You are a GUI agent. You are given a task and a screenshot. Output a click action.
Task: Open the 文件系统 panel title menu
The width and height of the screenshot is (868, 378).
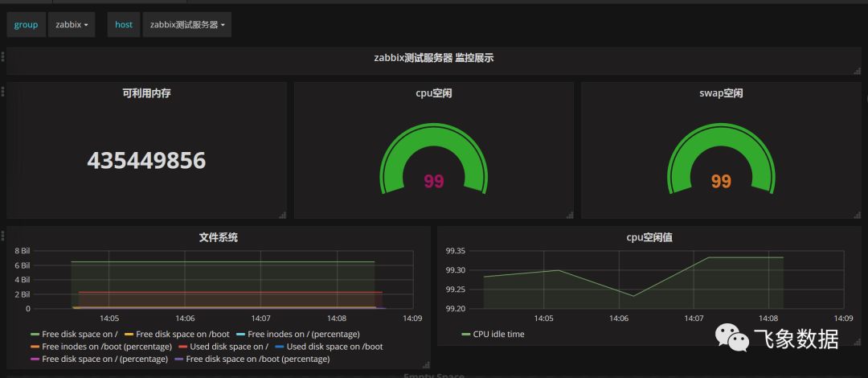point(218,237)
